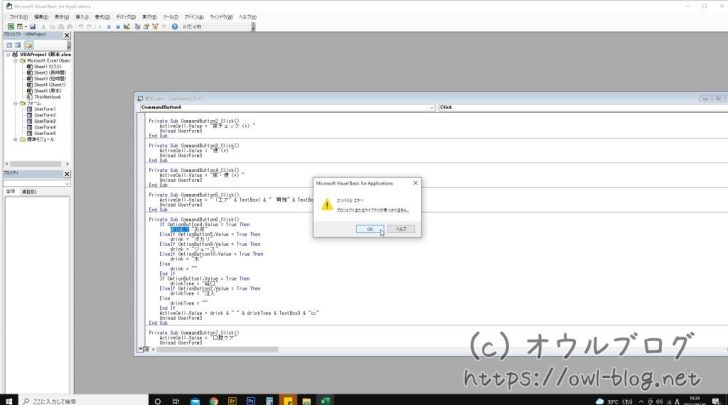The image size is (728, 405).
Task: Click OK in the compile error dialog
Action: coord(370,229)
